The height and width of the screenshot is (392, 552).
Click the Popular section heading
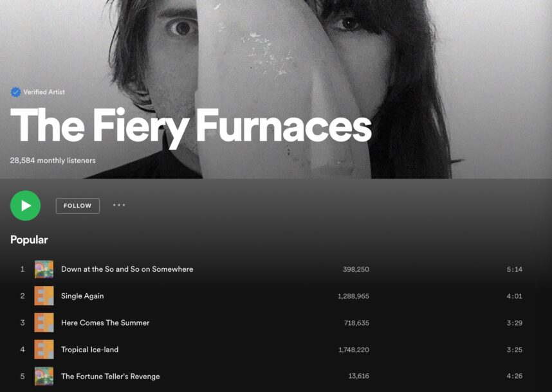coord(29,240)
